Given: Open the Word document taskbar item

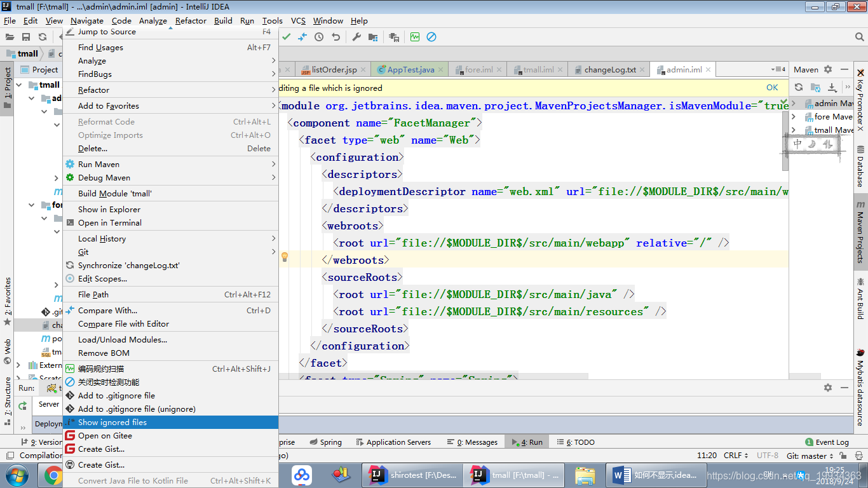Looking at the screenshot, I should (656, 475).
